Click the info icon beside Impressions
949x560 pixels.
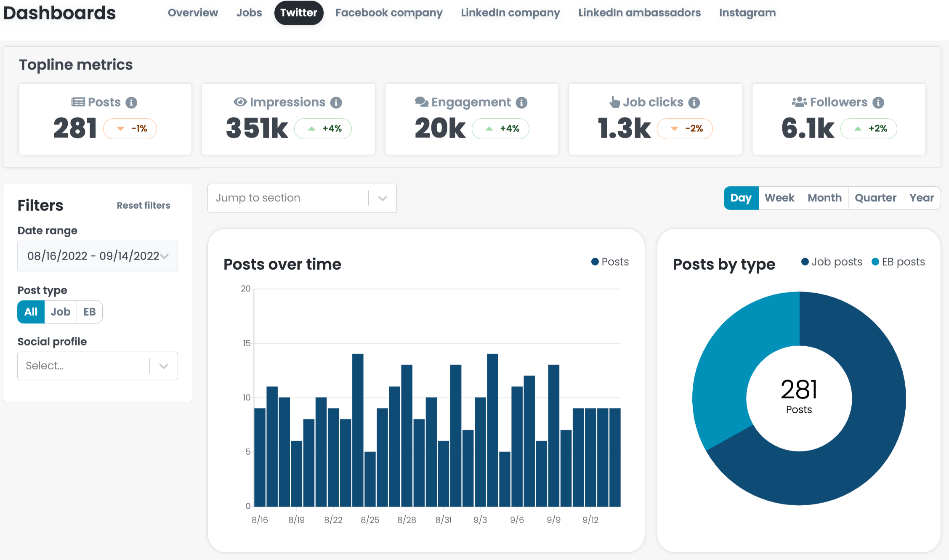coord(336,103)
